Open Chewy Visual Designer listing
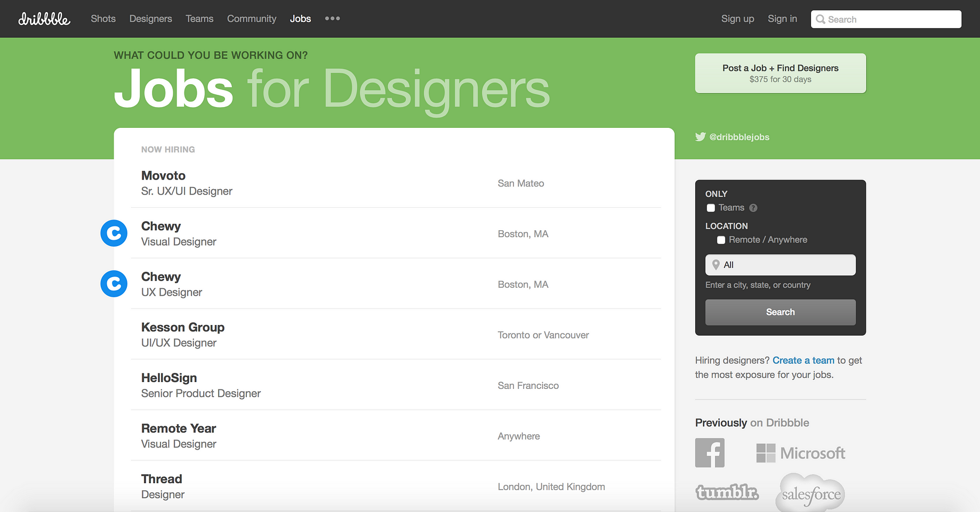The height and width of the screenshot is (512, 980). click(396, 233)
